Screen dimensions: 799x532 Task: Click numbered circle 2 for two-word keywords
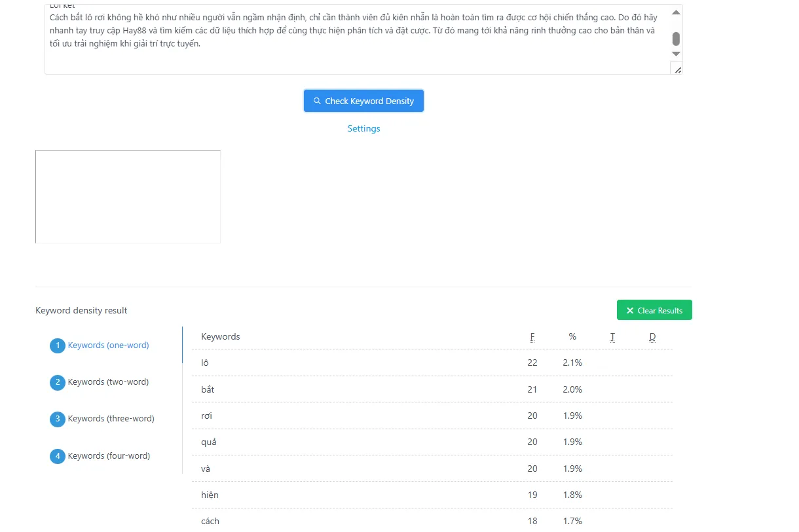click(x=58, y=382)
